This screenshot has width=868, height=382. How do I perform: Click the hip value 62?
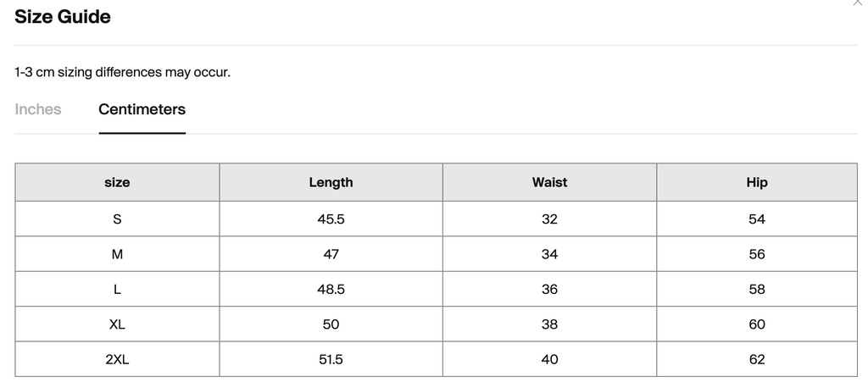pos(757,359)
